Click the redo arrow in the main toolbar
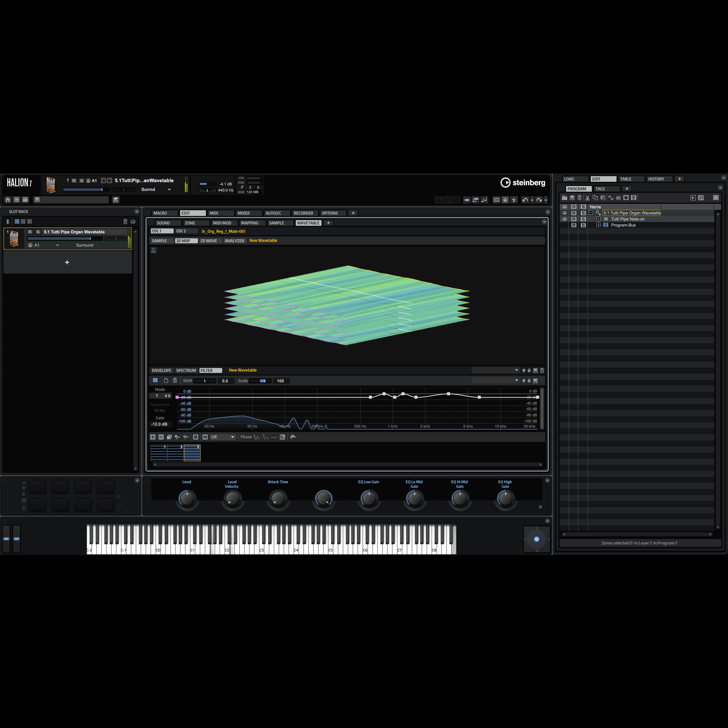The image size is (728, 728). point(539,200)
